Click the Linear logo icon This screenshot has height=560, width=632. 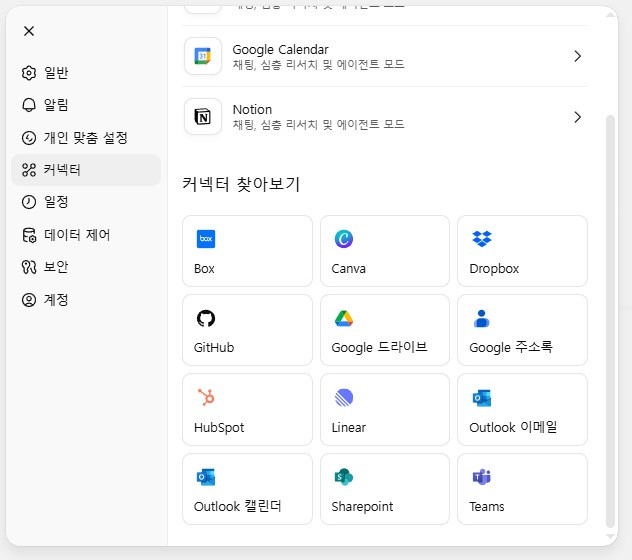point(344,398)
